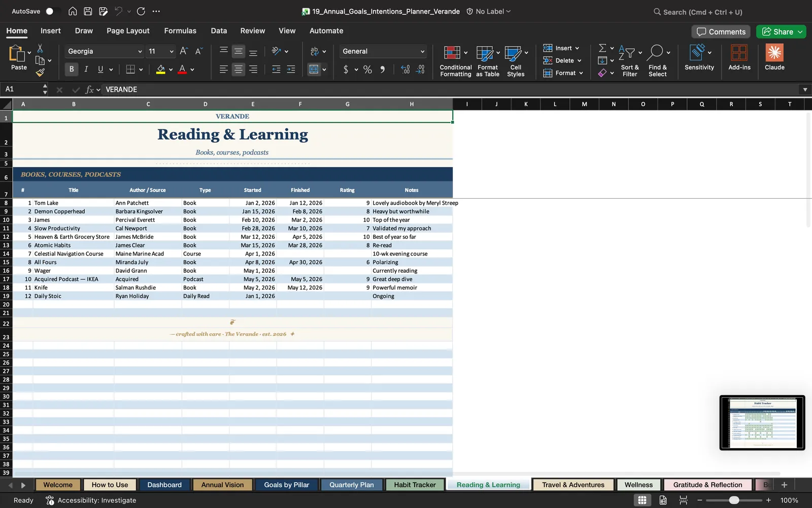Toggle Italic formatting on

click(86, 69)
